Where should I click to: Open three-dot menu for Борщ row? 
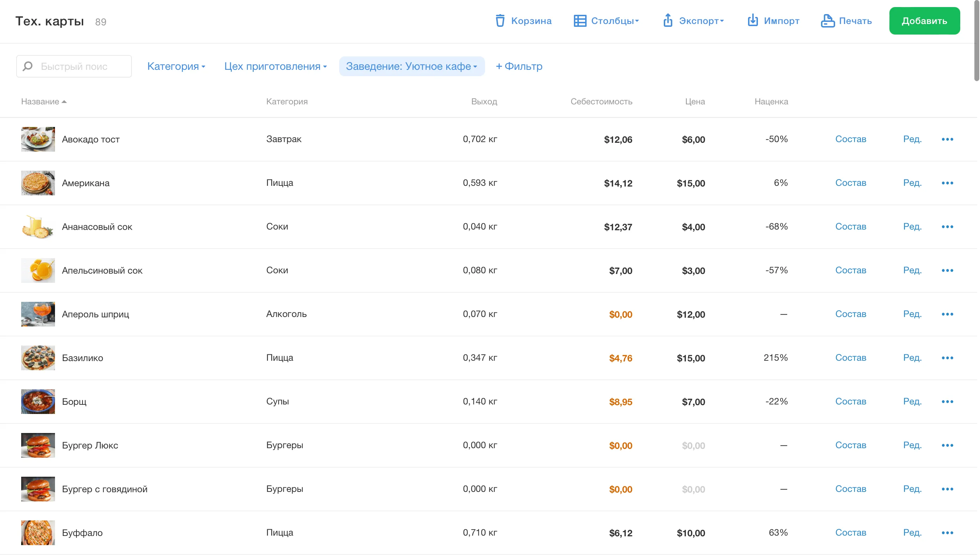click(947, 401)
